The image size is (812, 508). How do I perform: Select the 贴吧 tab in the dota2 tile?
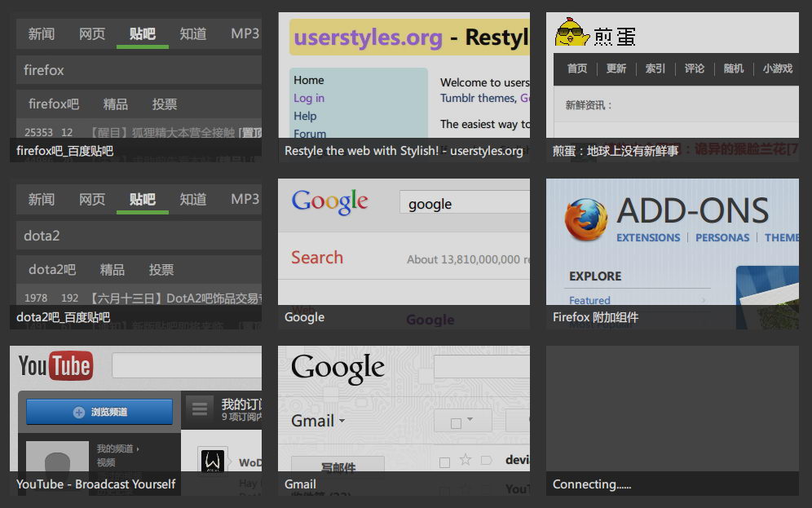143,200
